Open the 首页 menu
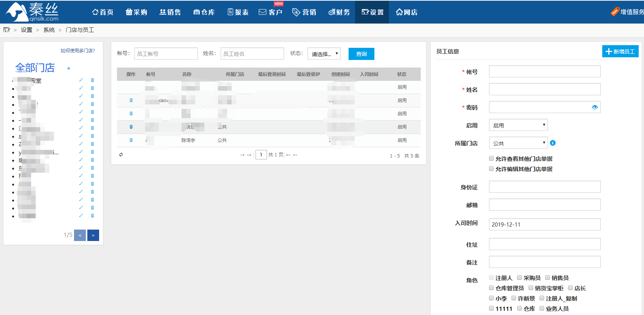 pyautogui.click(x=103, y=12)
